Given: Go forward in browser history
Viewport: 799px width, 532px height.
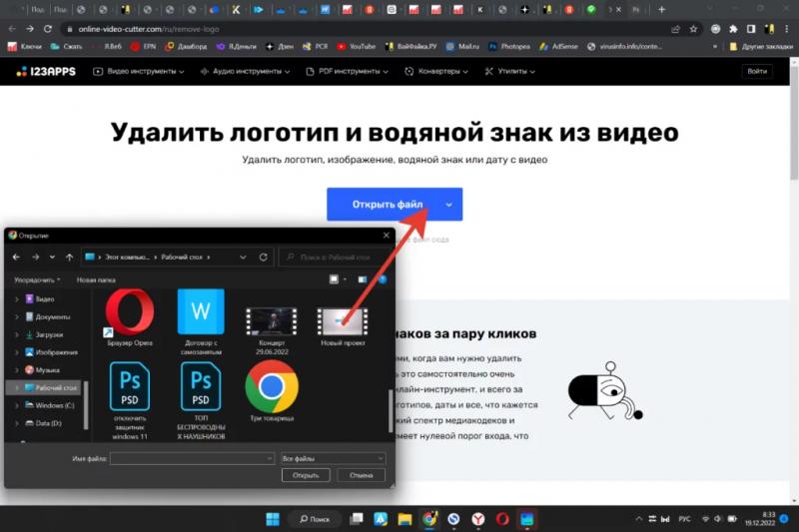Looking at the screenshot, I should coord(30,29).
